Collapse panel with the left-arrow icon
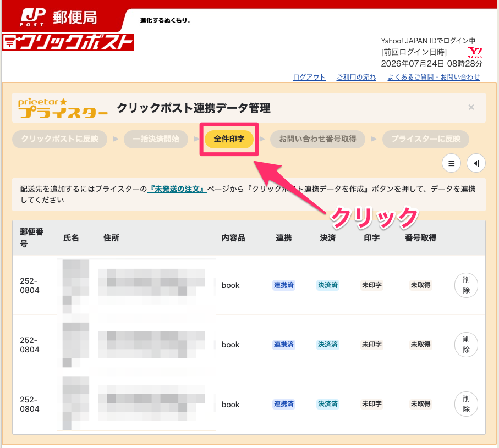This screenshot has height=448, width=499. click(x=476, y=163)
